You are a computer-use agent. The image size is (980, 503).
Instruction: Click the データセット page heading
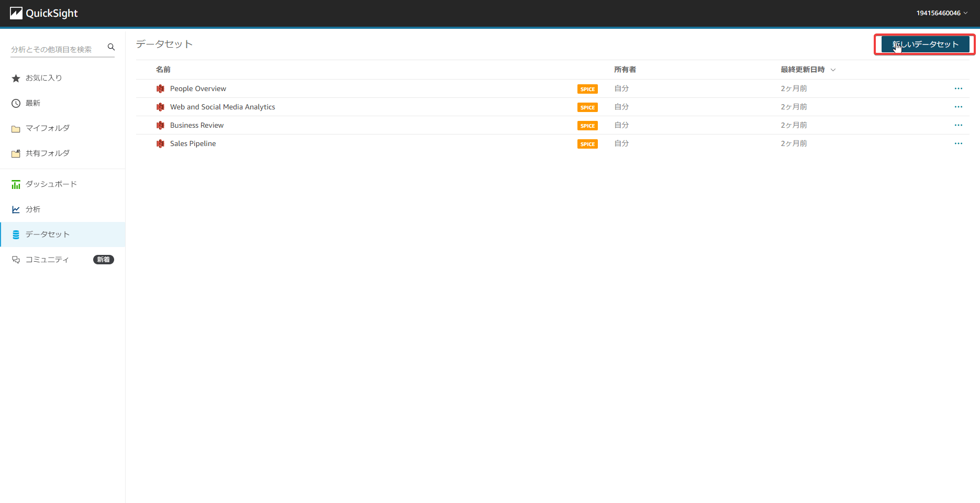pos(164,44)
